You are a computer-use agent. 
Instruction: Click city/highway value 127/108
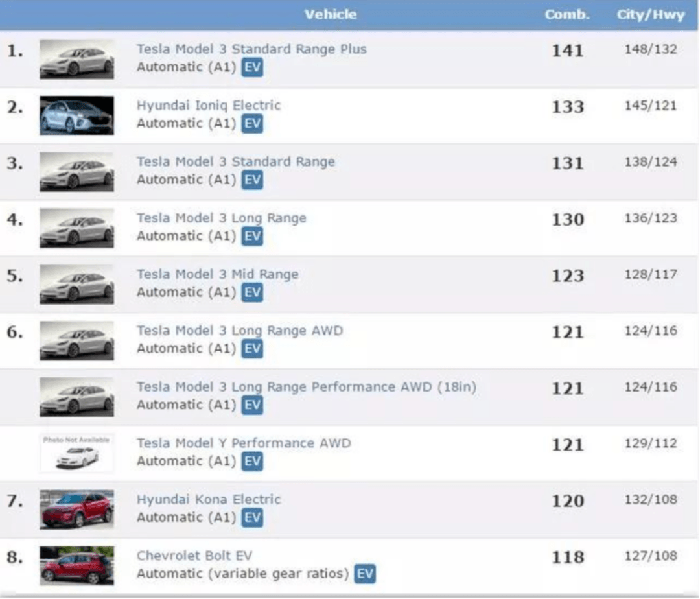[651, 556]
